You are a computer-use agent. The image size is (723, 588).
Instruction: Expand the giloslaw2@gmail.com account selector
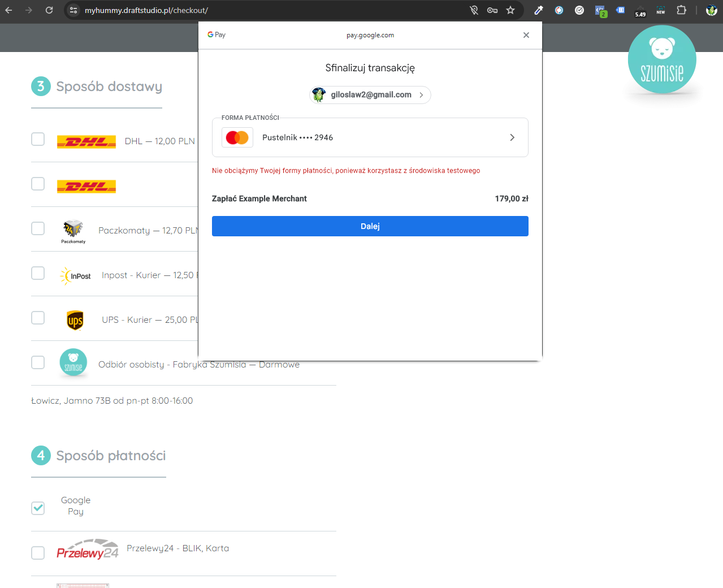tap(370, 95)
